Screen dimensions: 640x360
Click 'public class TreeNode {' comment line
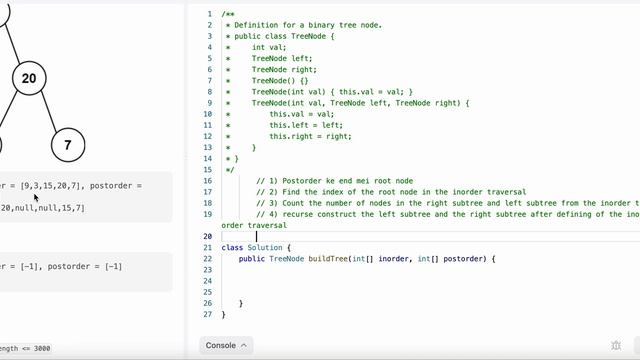pos(284,36)
